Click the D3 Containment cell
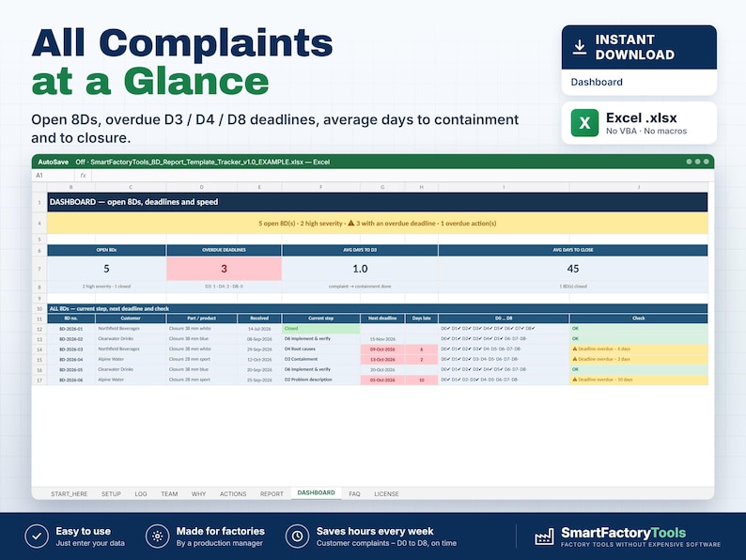The height and width of the screenshot is (560, 746). point(321,360)
